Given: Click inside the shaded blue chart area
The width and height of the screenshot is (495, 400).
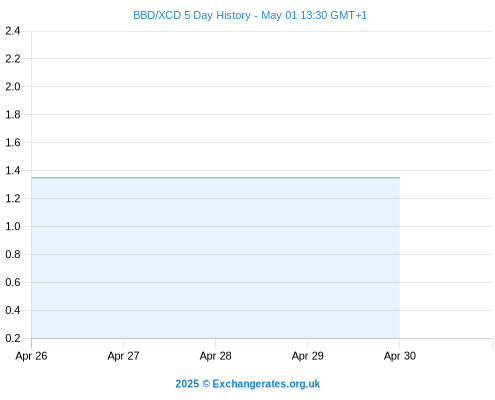Looking at the screenshot, I should (x=215, y=258).
